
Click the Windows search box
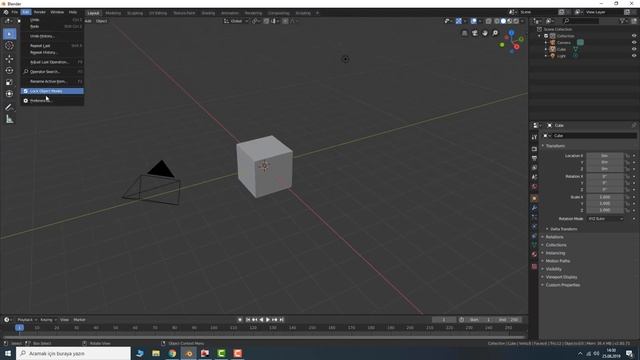(73, 353)
